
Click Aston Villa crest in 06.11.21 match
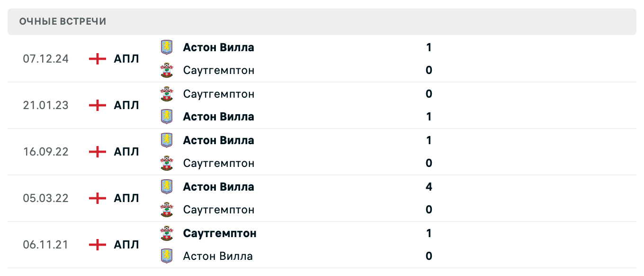167,256
